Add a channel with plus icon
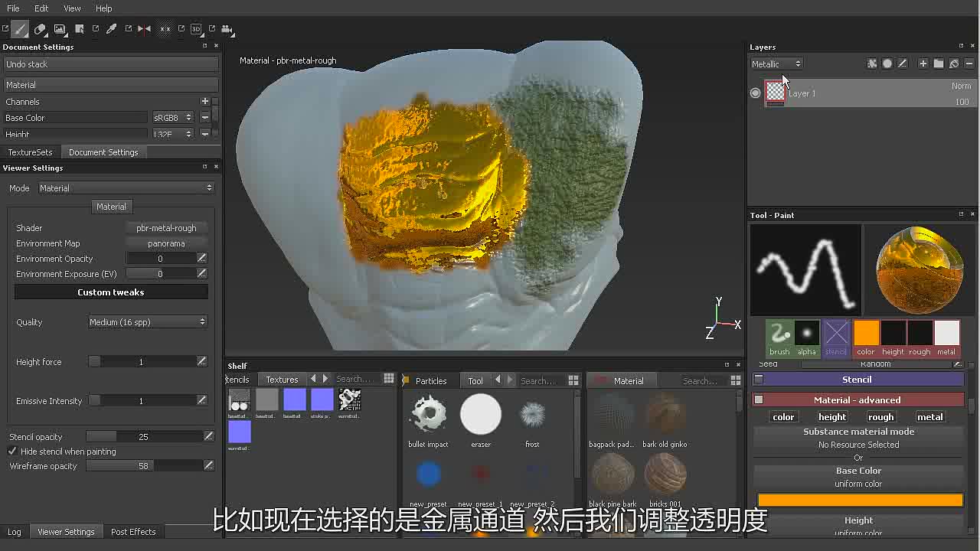The height and width of the screenshot is (551, 980). pos(204,101)
